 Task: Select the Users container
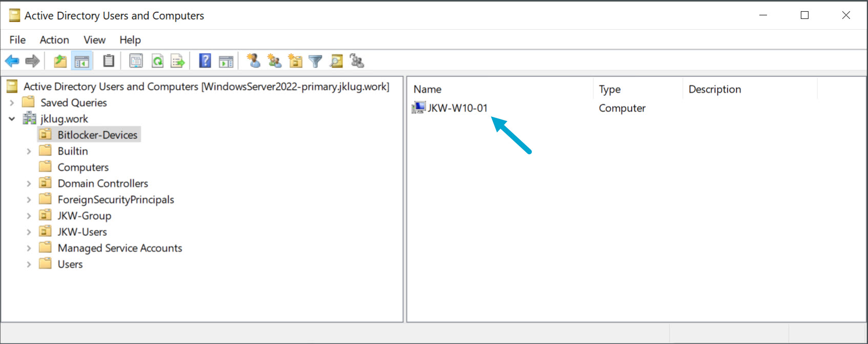(70, 265)
